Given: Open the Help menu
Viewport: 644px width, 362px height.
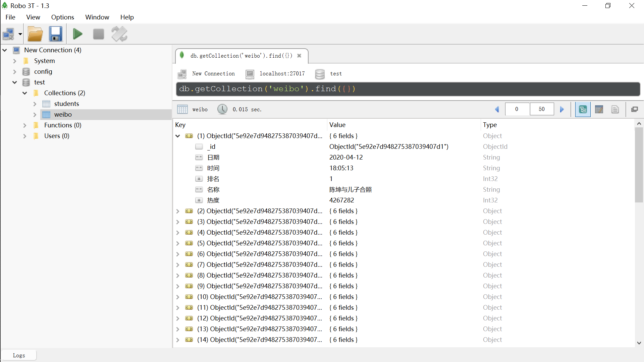Looking at the screenshot, I should coord(127,17).
